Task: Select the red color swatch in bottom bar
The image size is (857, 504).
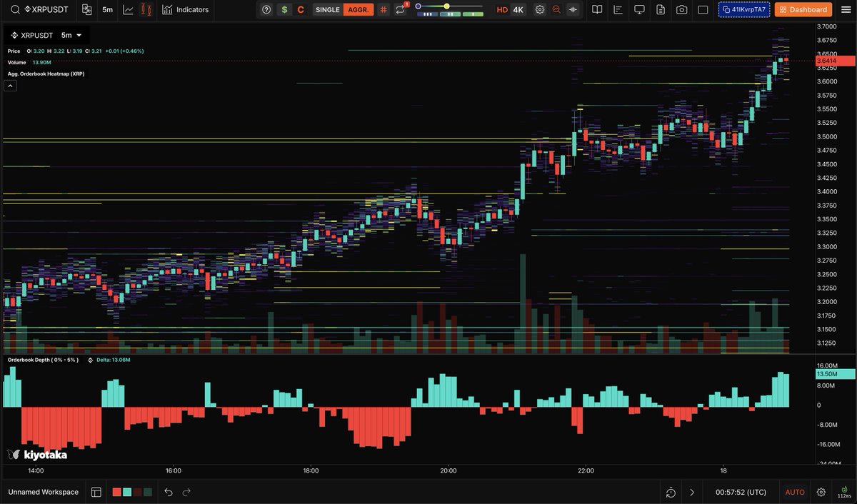Action: tap(116, 492)
